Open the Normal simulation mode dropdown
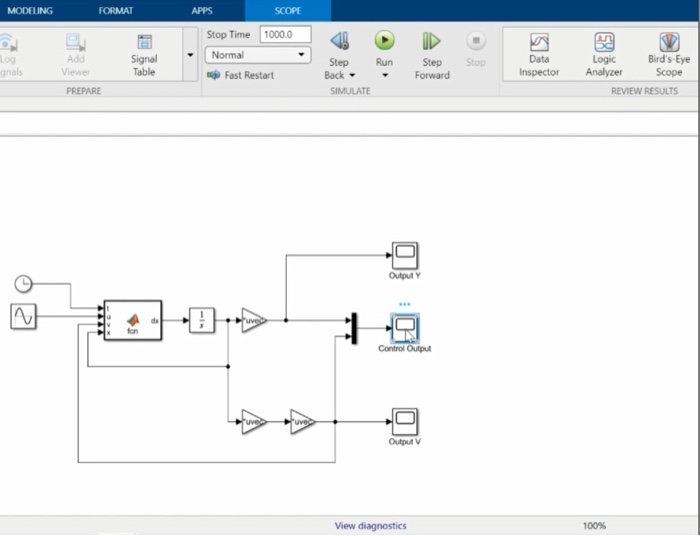Image resolution: width=700 pixels, height=536 pixels. pos(258,55)
